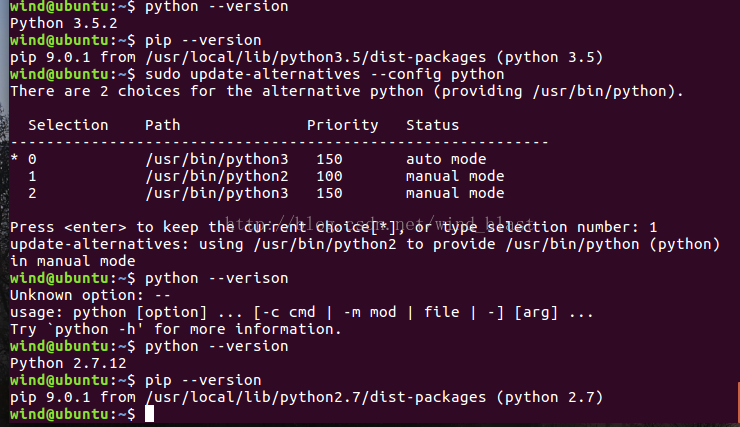Click the python2.7 dist-packages path text
This screenshot has height=427, width=740.
pos(315,397)
